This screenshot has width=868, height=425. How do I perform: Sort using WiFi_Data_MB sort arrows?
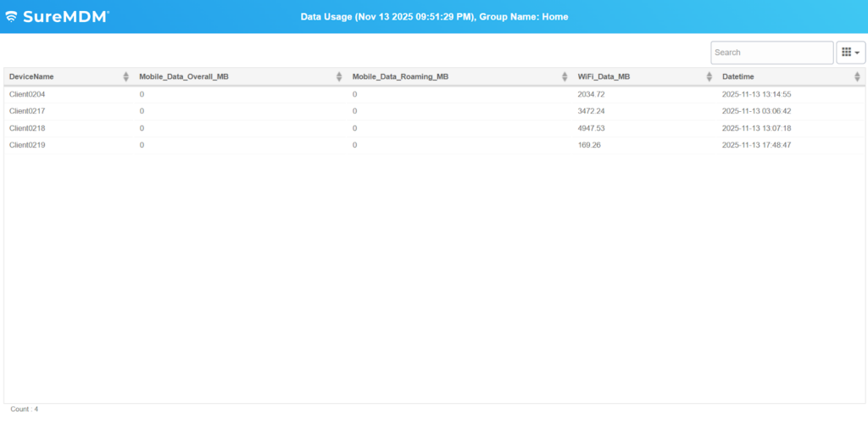(x=709, y=77)
